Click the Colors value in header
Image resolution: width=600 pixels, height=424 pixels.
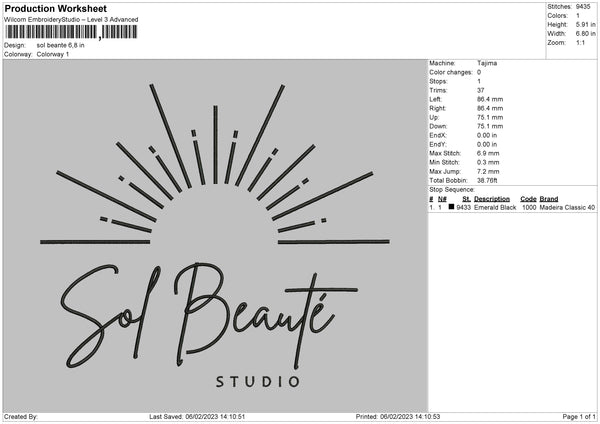[x=578, y=16]
